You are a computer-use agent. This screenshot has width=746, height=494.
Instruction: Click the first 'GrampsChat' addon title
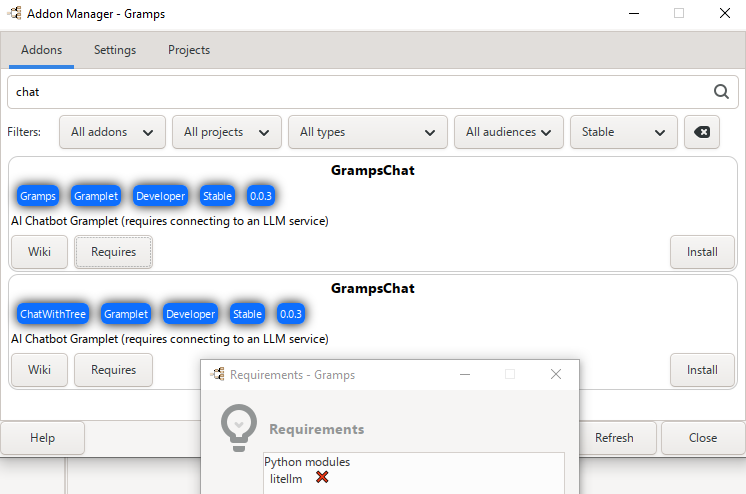tap(373, 170)
